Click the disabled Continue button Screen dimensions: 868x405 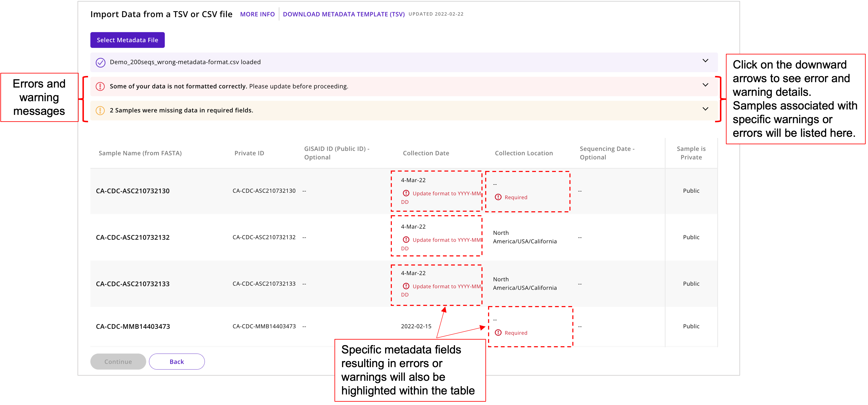118,362
